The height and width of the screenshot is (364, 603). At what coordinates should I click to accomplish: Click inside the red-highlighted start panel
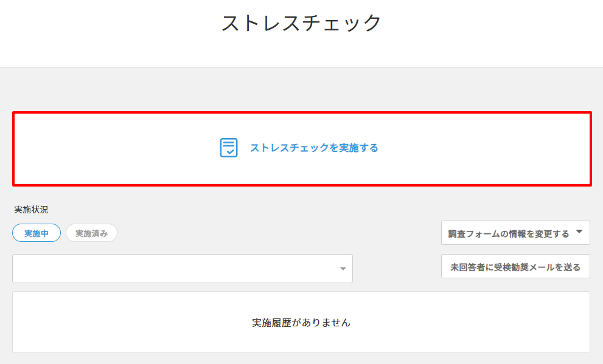pyautogui.click(x=301, y=147)
